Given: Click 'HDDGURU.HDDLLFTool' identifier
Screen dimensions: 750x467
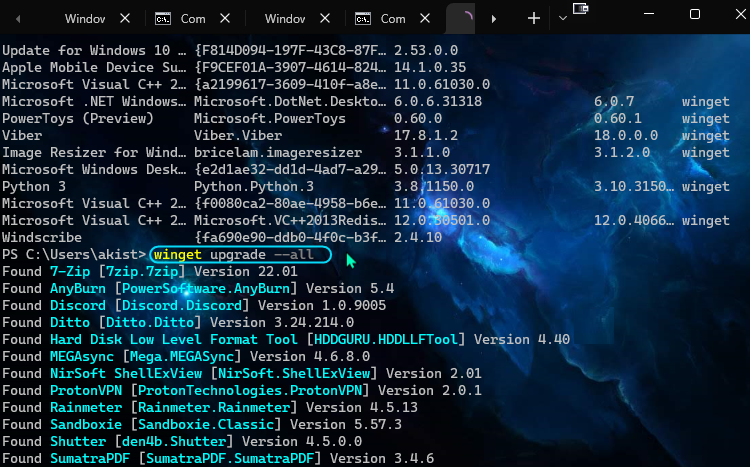Looking at the screenshot, I should coord(386,340).
